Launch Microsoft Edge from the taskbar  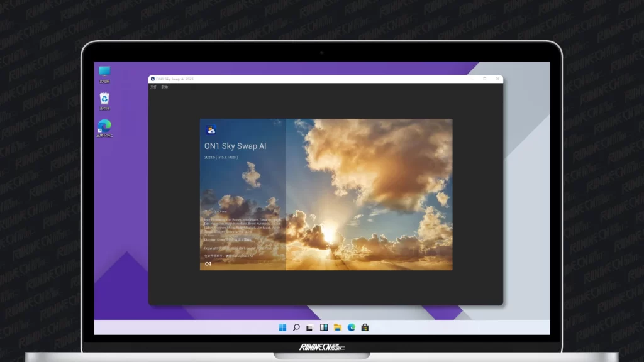[x=352, y=327]
